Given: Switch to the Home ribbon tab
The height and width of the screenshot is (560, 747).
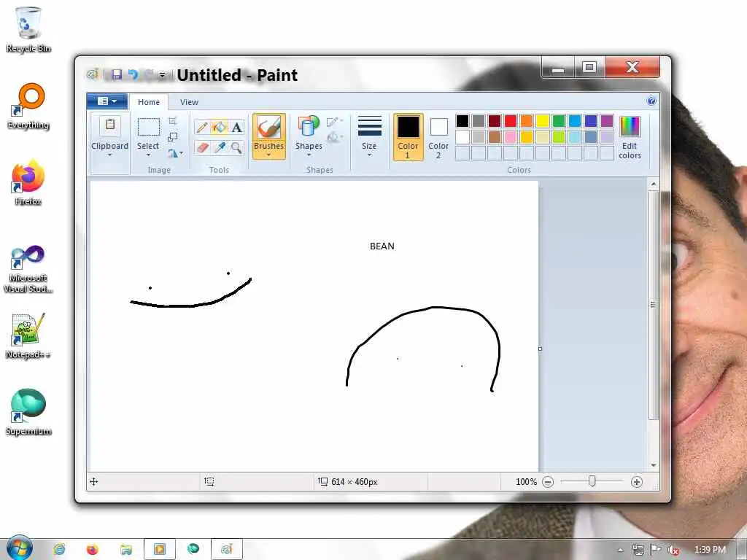Looking at the screenshot, I should [149, 102].
